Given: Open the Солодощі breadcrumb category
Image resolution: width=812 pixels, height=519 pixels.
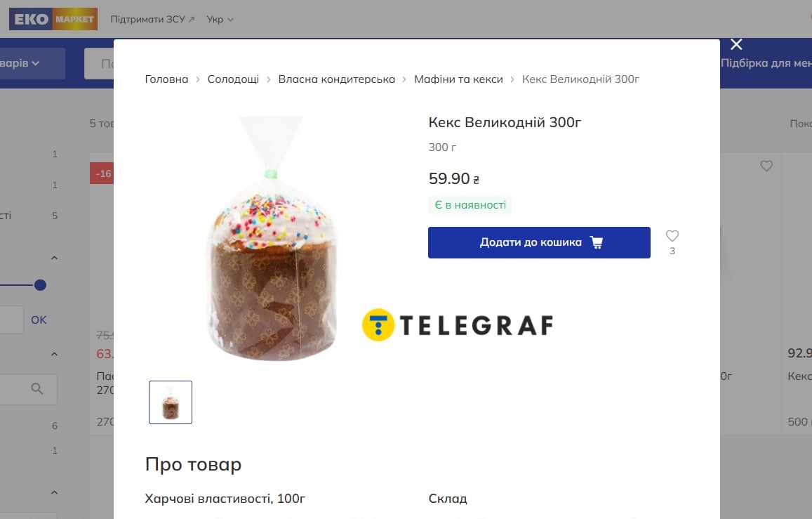Looking at the screenshot, I should [233, 79].
